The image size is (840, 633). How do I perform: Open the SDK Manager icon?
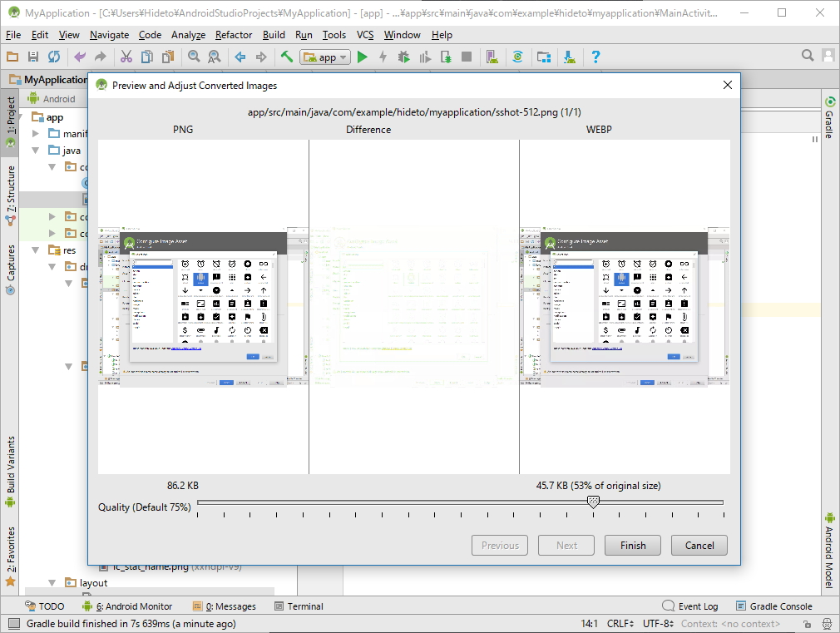[570, 57]
